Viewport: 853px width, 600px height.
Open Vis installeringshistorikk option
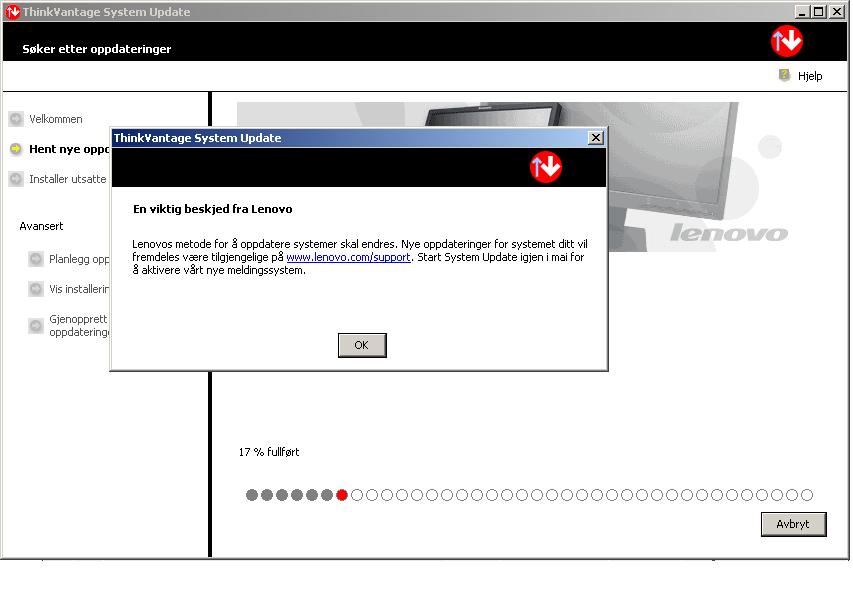tap(79, 289)
